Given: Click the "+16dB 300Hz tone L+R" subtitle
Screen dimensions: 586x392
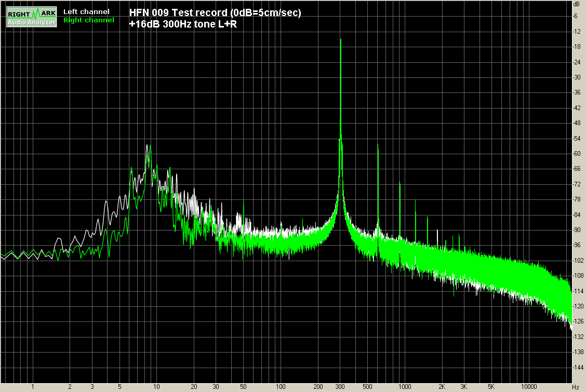Looking at the screenshot, I should (183, 24).
